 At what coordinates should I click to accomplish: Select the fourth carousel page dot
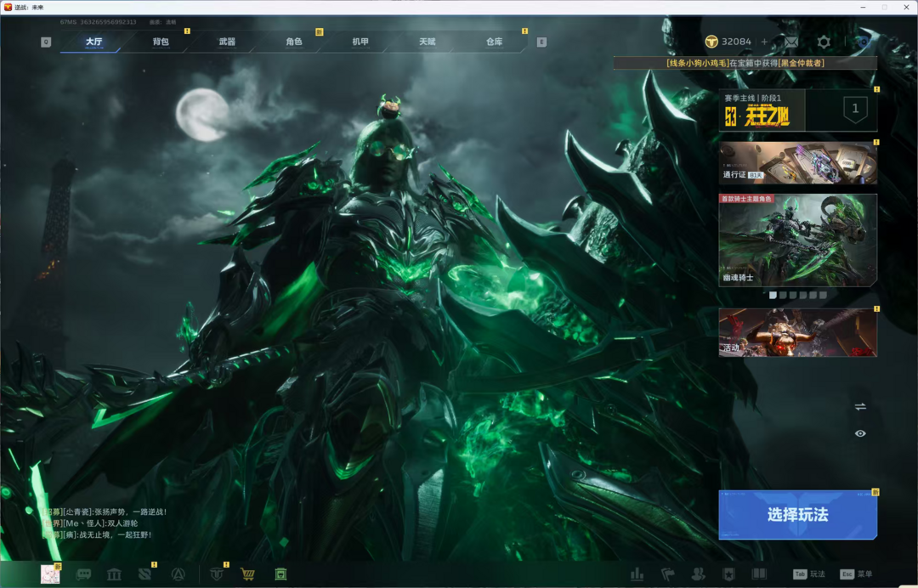click(x=803, y=295)
